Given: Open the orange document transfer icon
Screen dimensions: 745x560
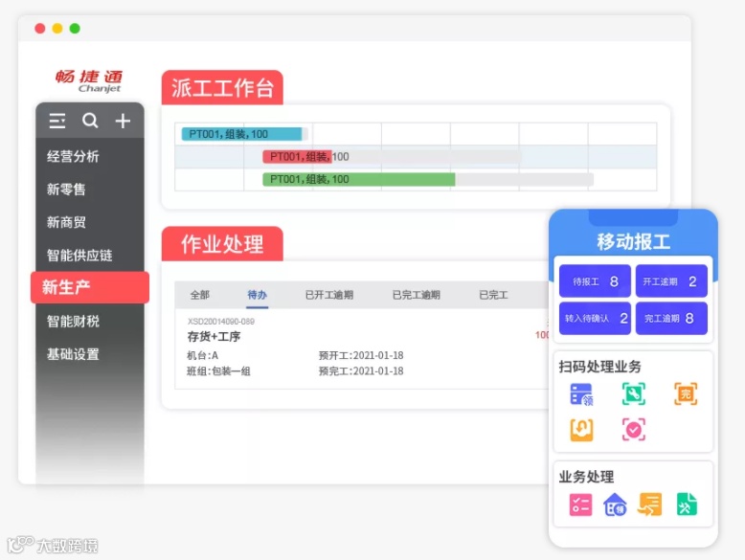Looking at the screenshot, I should tap(650, 504).
